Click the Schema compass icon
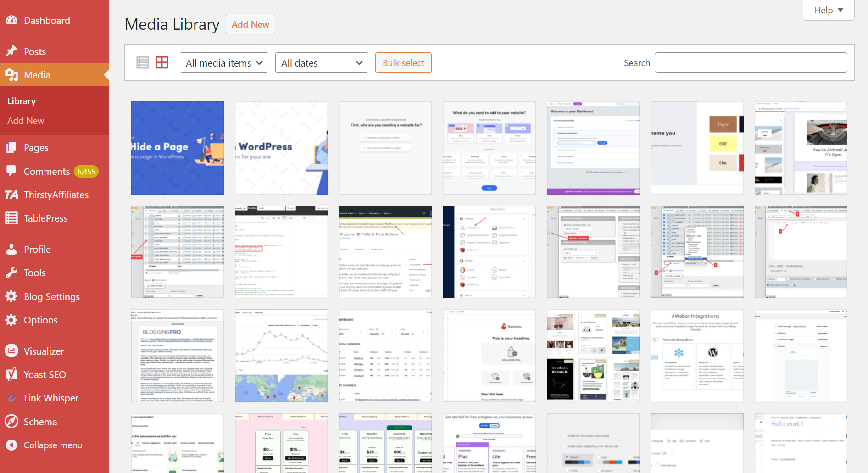Image resolution: width=868 pixels, height=473 pixels. point(11,421)
